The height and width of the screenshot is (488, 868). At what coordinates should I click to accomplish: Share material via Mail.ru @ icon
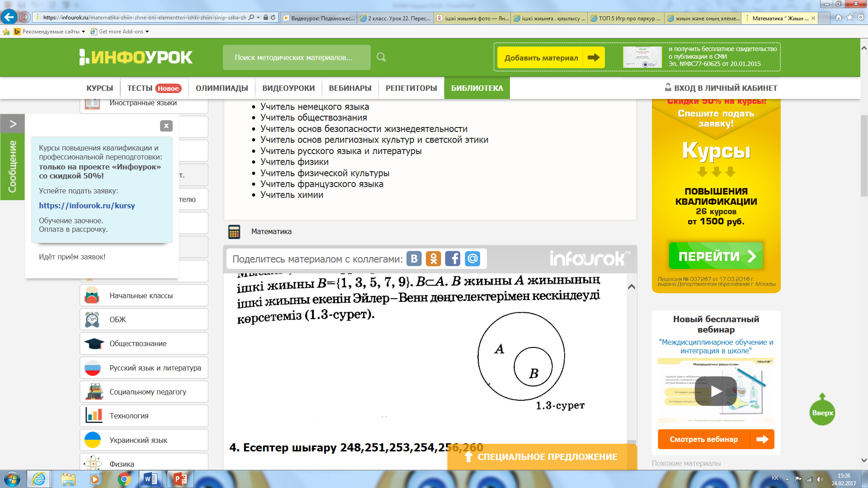click(x=472, y=258)
